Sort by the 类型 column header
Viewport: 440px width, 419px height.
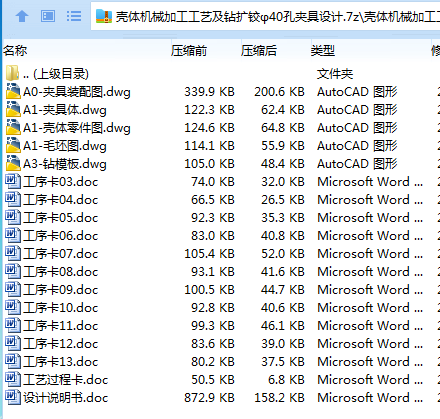[x=323, y=51]
